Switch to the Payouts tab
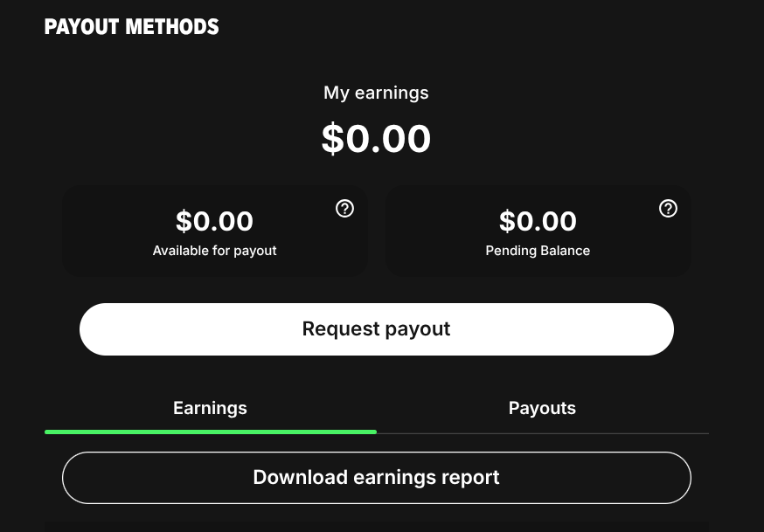Screen dimensions: 764x532 (x=542, y=408)
